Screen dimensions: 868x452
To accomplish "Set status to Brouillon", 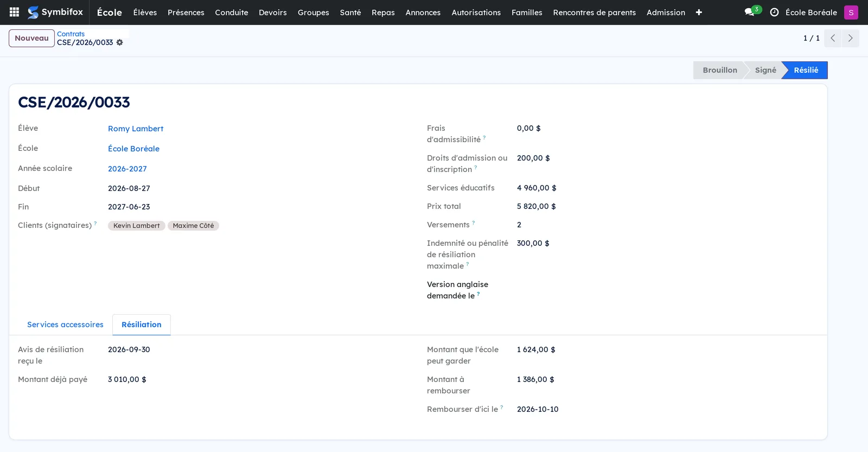I will click(x=720, y=70).
